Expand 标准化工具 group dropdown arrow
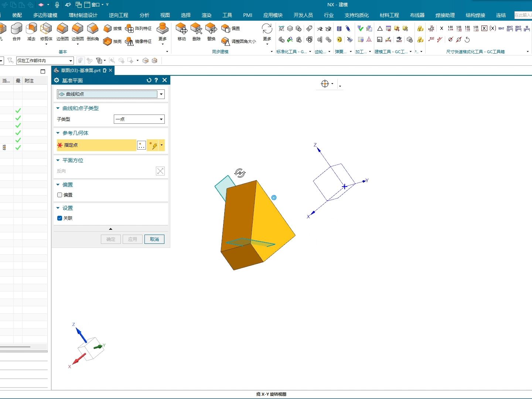 coord(310,52)
